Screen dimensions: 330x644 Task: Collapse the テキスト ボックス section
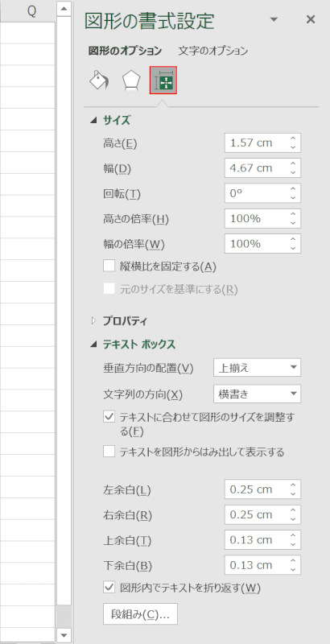pos(94,345)
